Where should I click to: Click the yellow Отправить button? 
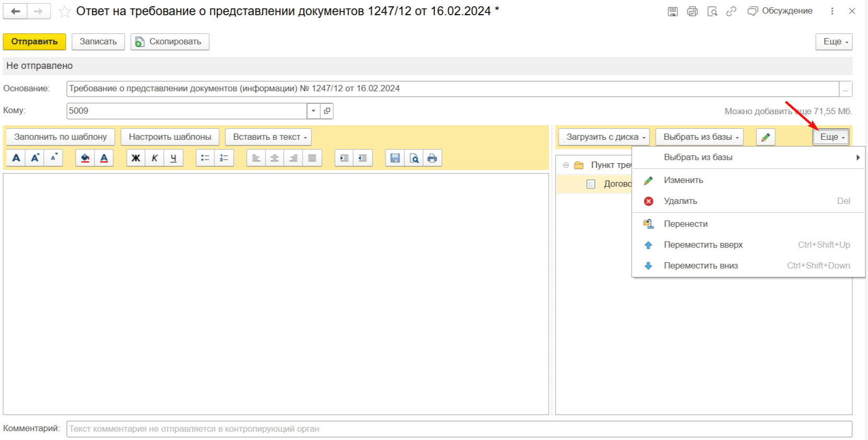coord(34,42)
